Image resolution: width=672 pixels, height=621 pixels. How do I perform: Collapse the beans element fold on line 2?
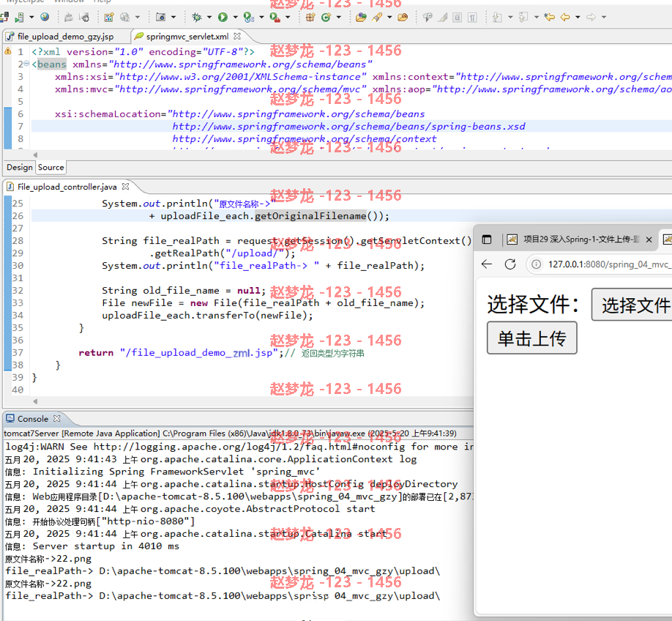[26, 64]
